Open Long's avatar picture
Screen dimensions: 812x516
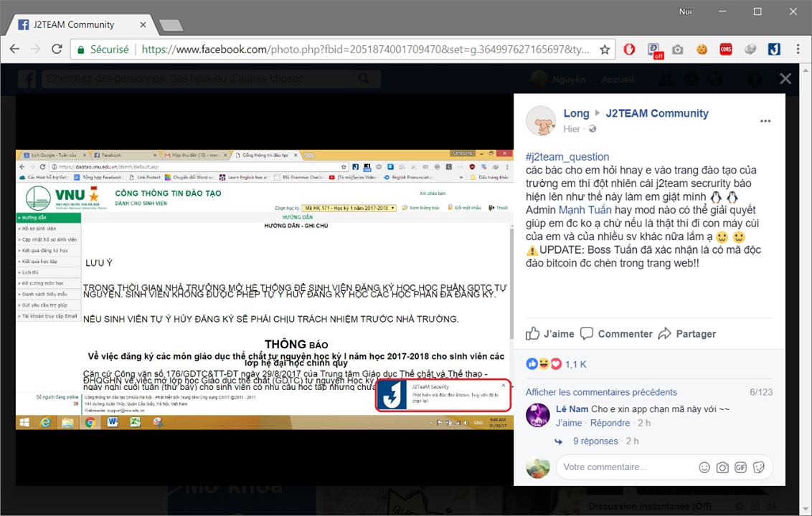coord(541,120)
